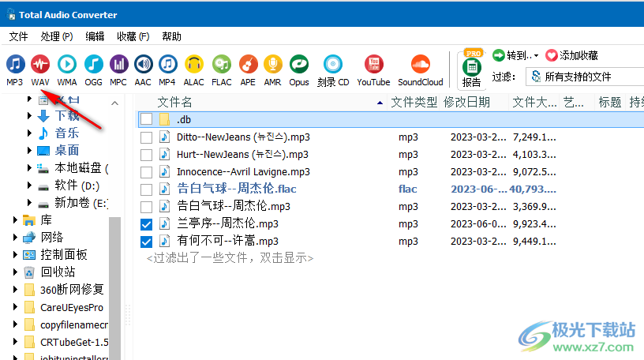Sort by the 文件类型 column header
This screenshot has width=644, height=360.
pos(414,103)
